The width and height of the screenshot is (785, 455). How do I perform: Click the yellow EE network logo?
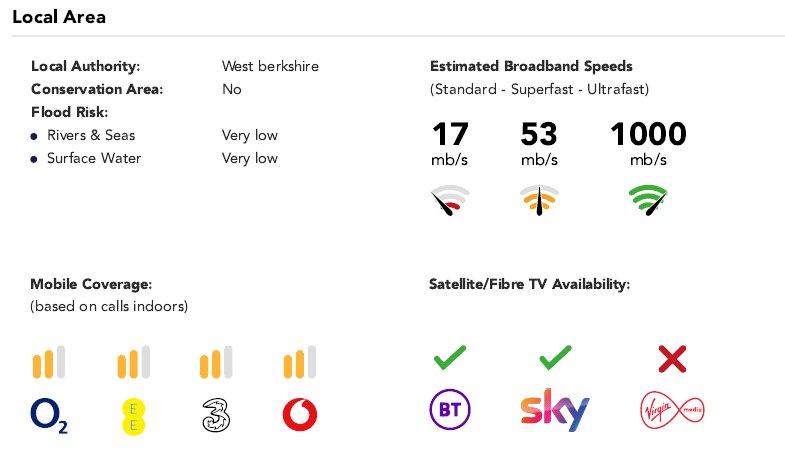tap(133, 416)
